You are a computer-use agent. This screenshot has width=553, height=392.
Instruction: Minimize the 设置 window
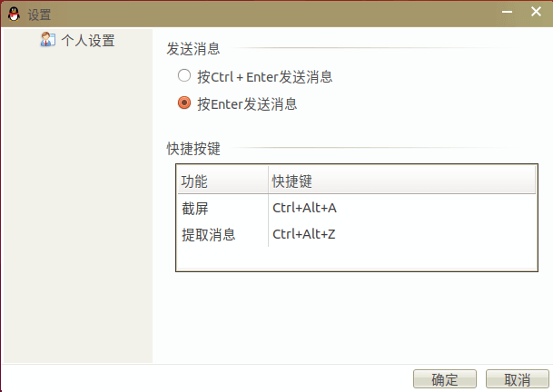508,12
